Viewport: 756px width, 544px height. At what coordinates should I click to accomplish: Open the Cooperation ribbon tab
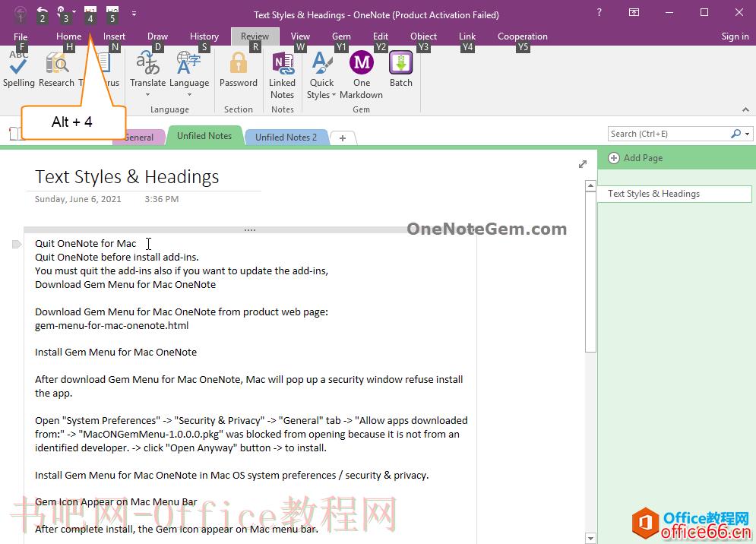point(523,36)
